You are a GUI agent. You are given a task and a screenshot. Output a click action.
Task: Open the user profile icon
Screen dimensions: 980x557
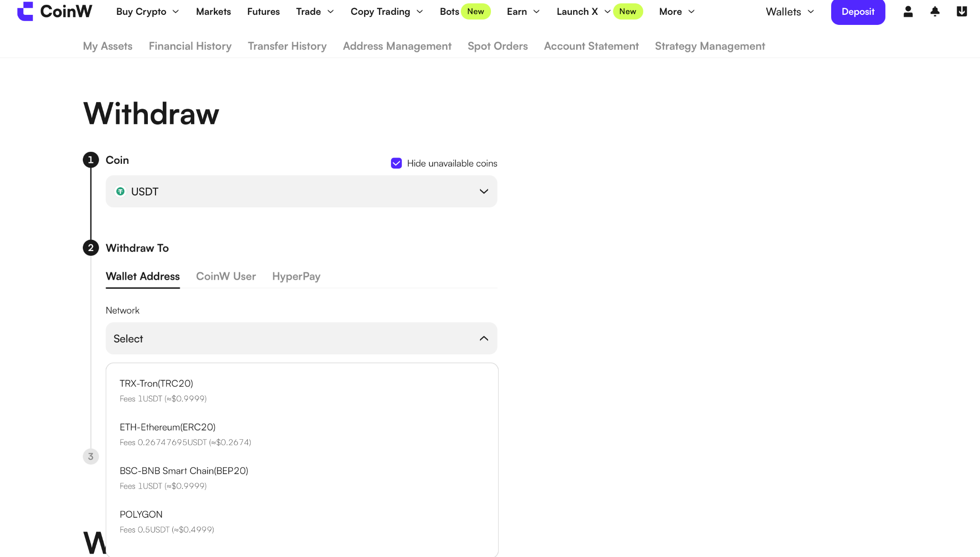[908, 11]
